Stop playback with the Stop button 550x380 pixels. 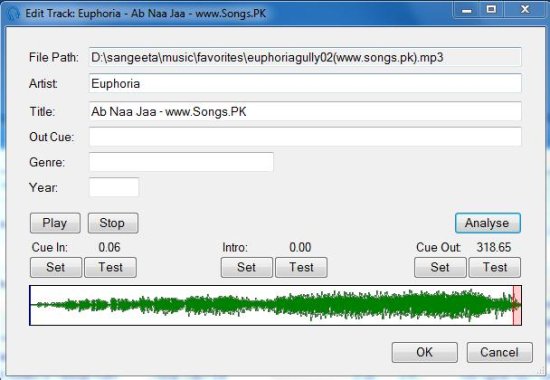tap(113, 223)
